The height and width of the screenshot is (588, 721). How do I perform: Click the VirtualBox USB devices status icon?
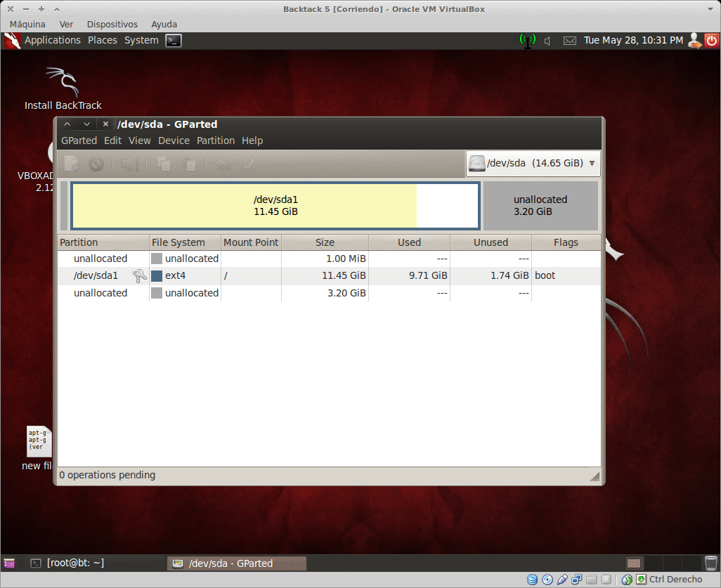(562, 580)
